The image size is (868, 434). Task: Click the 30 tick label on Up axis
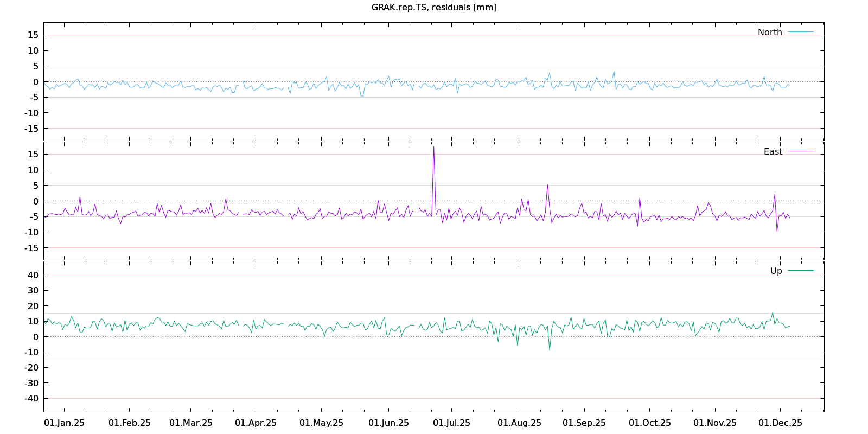click(33, 291)
